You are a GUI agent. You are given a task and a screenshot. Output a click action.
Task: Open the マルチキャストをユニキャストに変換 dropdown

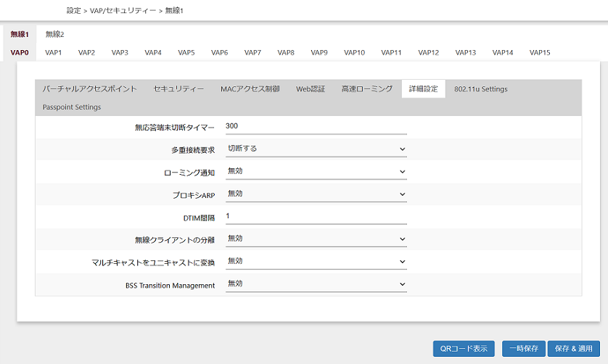coord(316,261)
